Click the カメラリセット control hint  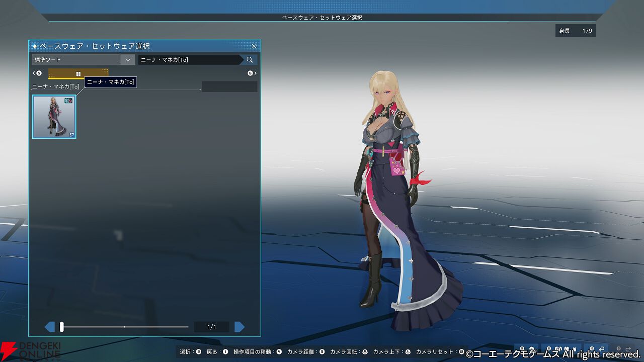tap(440, 352)
